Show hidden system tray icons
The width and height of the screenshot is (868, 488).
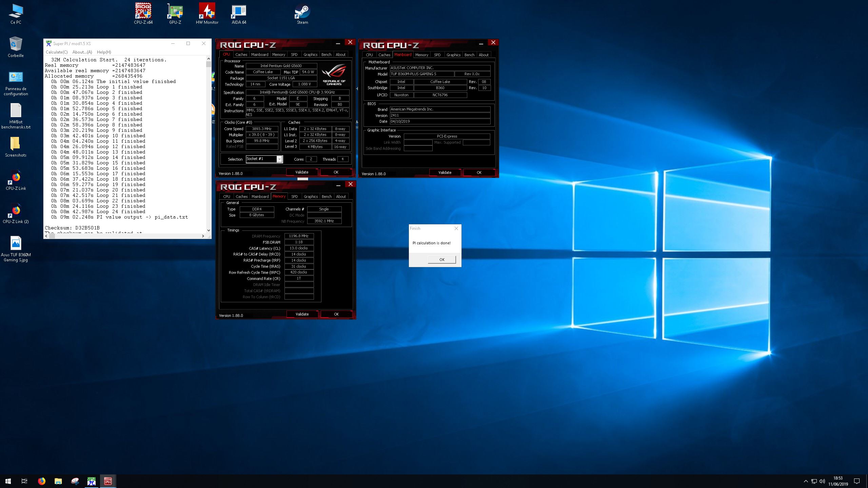point(806,481)
